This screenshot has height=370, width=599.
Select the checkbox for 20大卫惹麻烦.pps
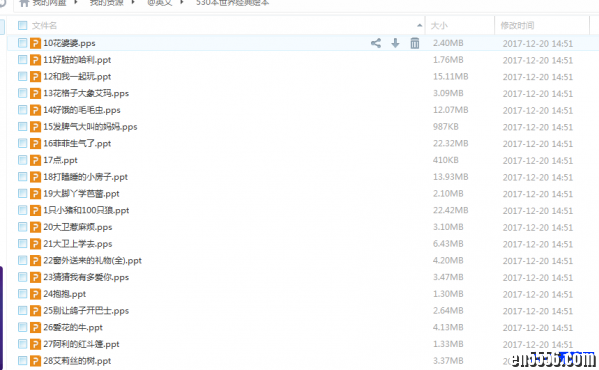click(23, 227)
